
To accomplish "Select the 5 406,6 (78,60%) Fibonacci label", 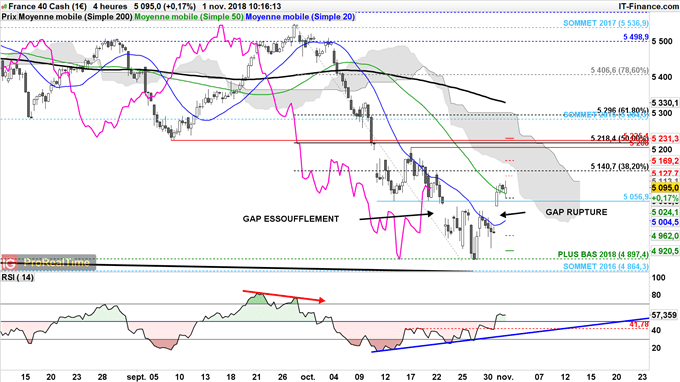I will [620, 70].
